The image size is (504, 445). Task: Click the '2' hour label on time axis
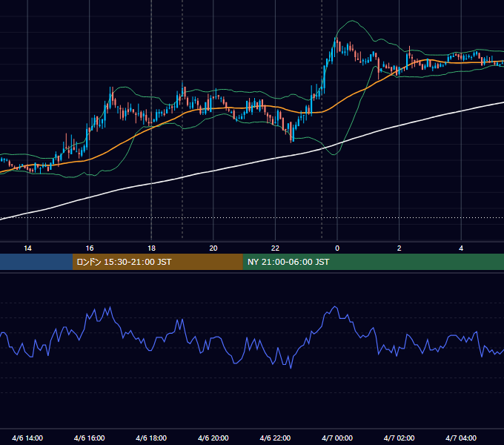pyautogui.click(x=399, y=248)
